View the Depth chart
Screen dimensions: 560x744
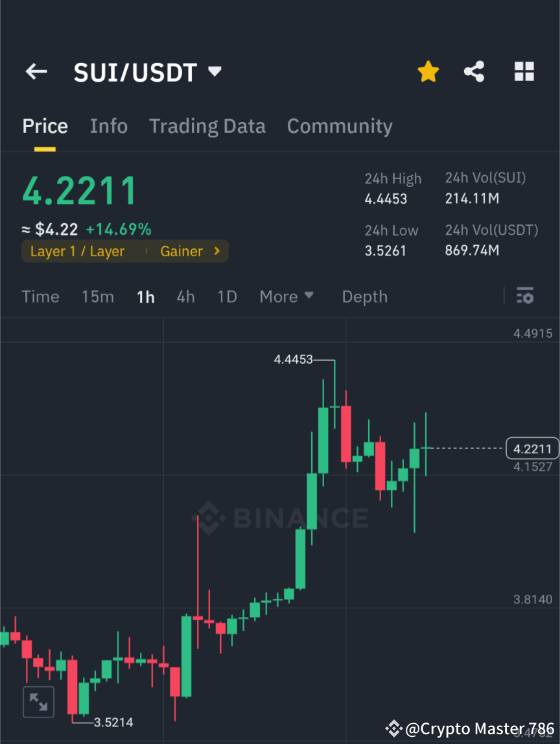(364, 296)
